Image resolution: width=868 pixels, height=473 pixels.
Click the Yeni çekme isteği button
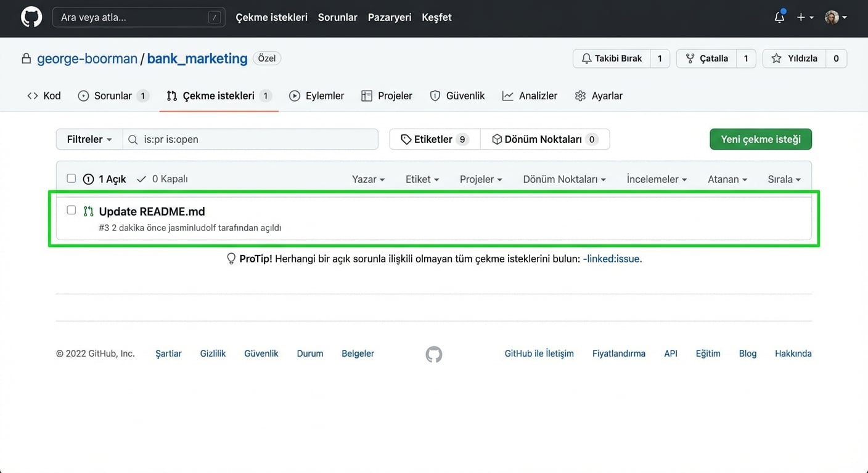760,139
